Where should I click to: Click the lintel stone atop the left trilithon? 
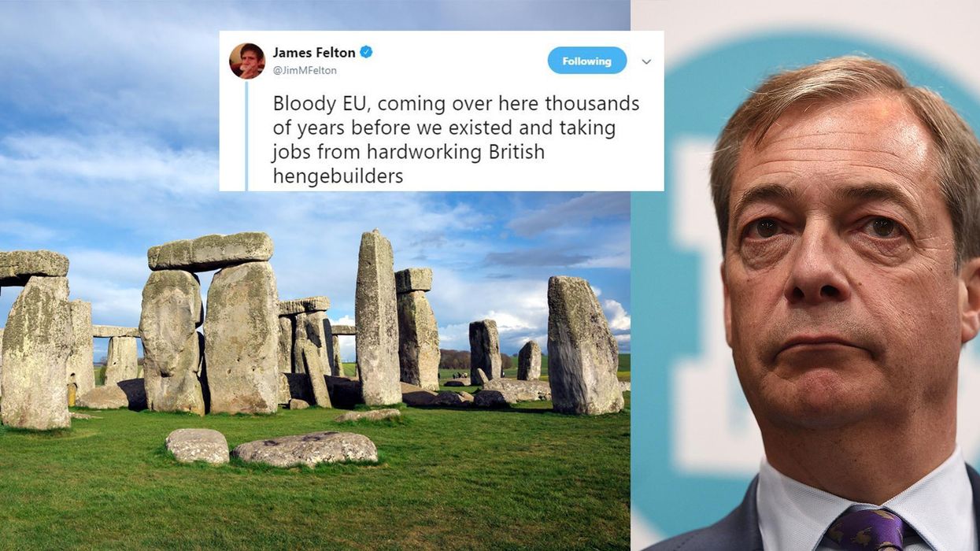coord(210,251)
